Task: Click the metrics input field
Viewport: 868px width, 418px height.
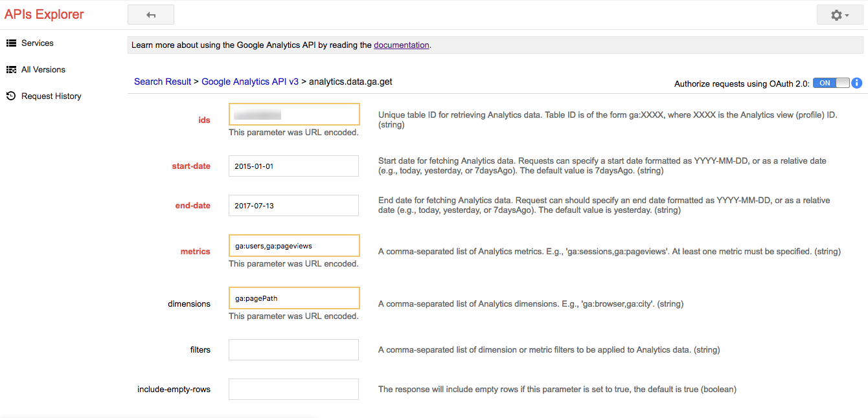Action: coord(293,246)
